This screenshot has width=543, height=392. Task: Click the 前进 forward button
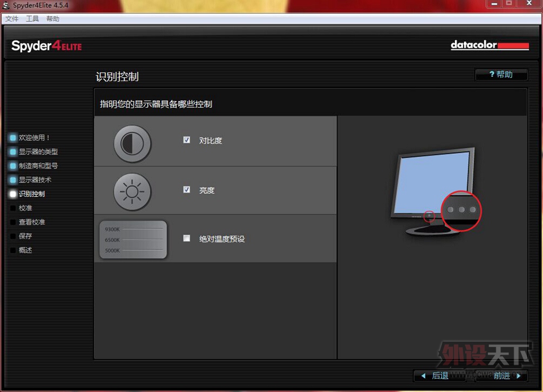click(x=502, y=376)
